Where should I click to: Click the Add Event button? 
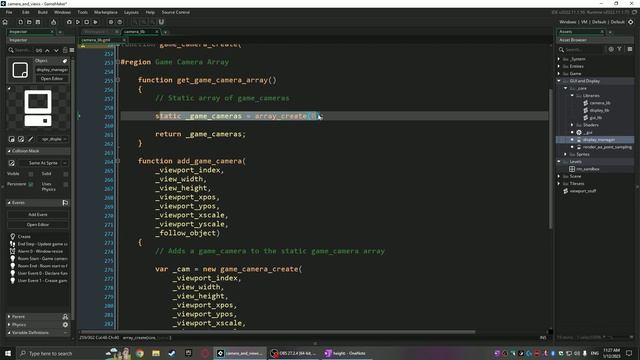coord(38,215)
